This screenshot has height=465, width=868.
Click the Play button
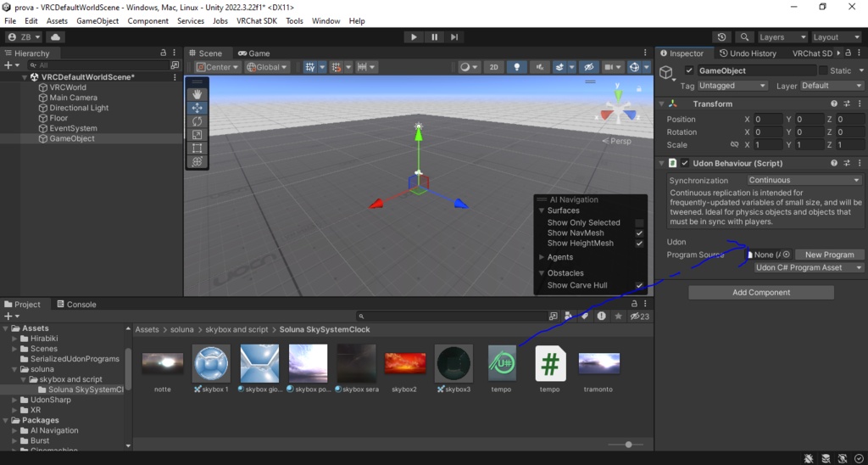[x=414, y=37]
